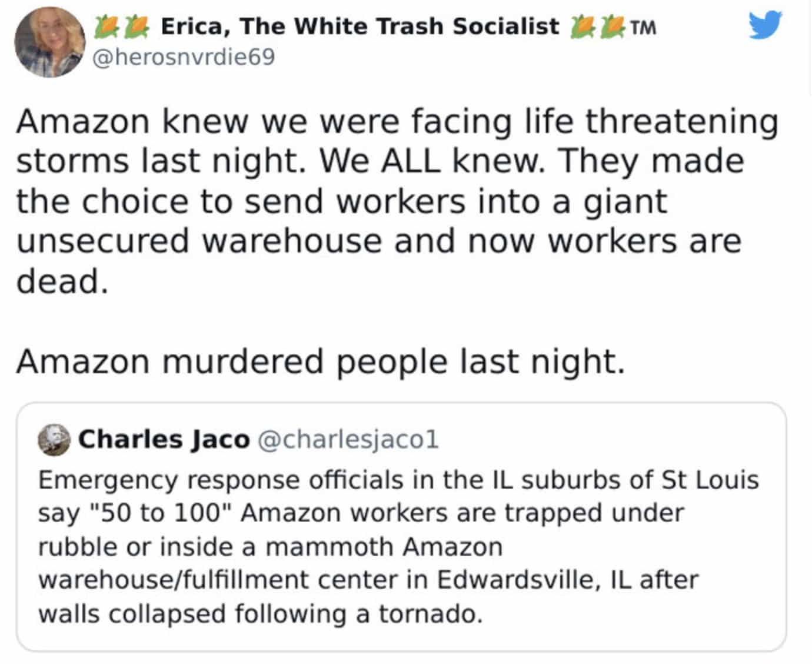Click Charles Jaco's small avatar
812x664 pixels.
tap(54, 440)
